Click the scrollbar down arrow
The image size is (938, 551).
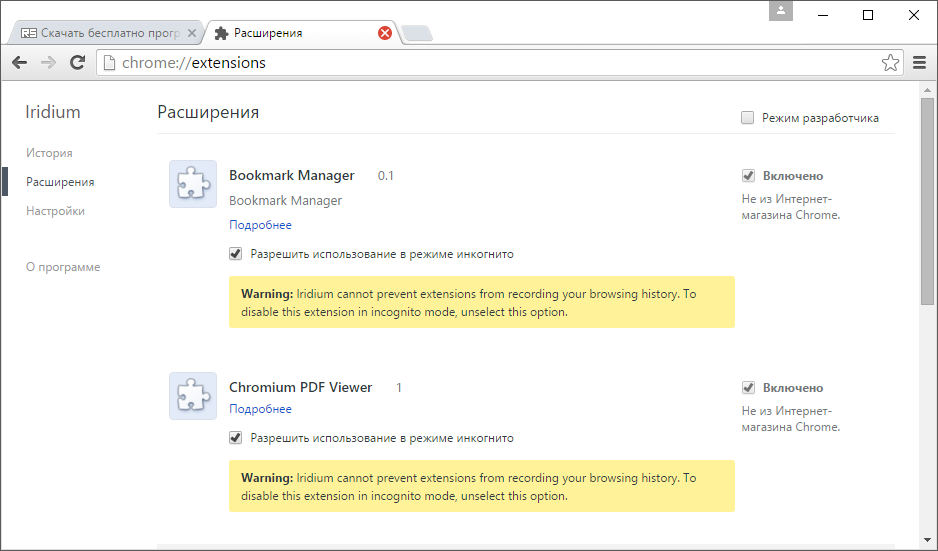tap(927, 540)
